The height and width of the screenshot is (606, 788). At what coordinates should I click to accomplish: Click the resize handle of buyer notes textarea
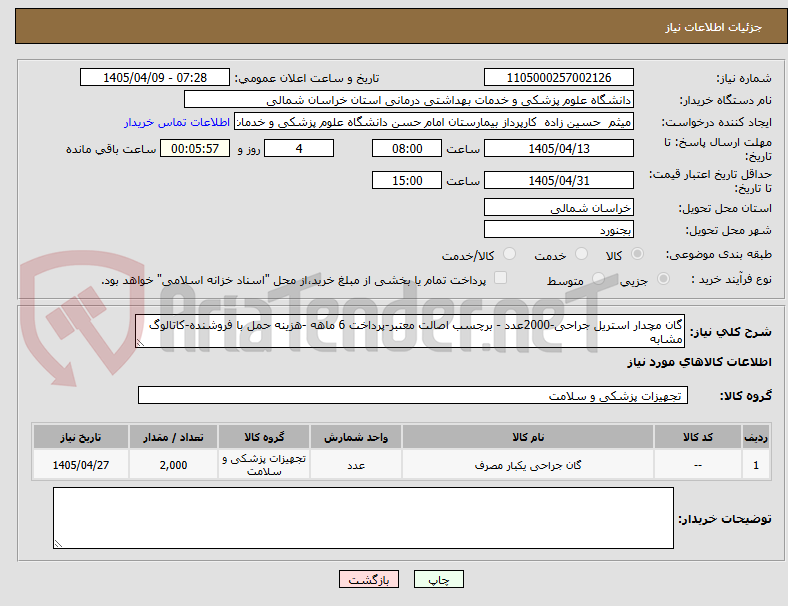(58, 544)
